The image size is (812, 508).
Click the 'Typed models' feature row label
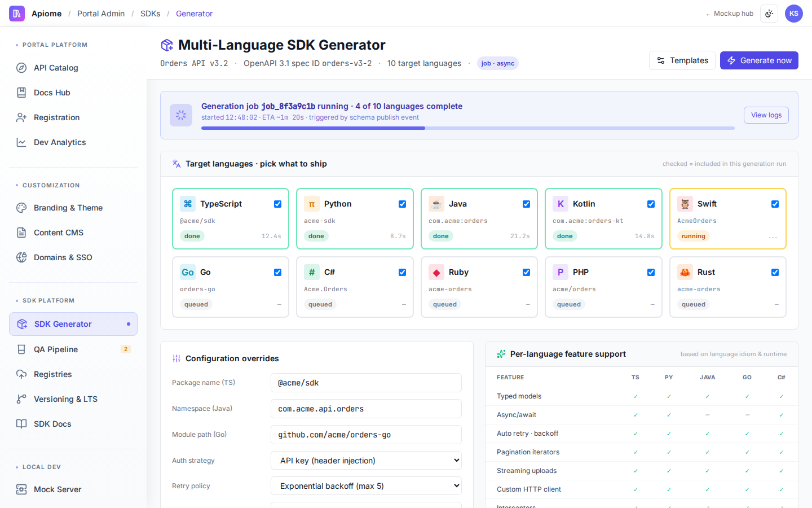pos(519,396)
